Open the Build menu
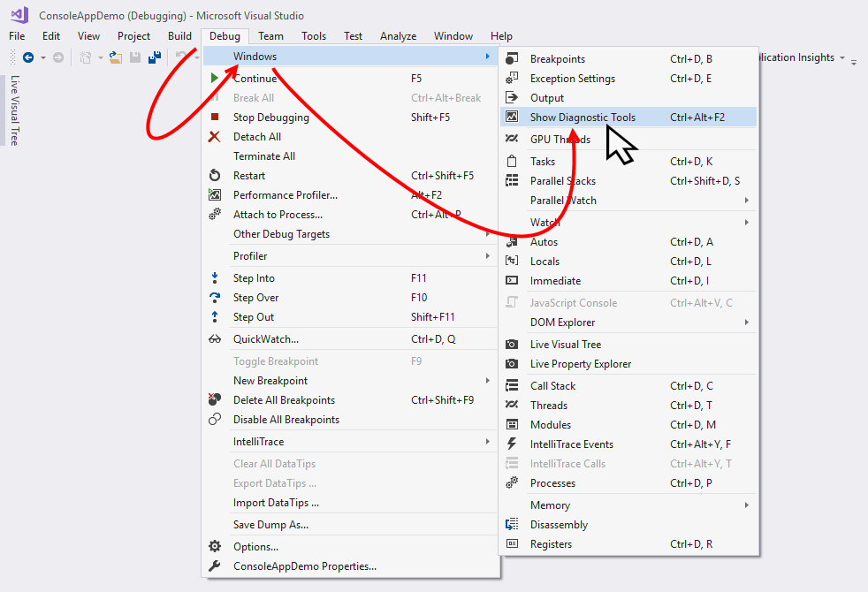 click(179, 36)
